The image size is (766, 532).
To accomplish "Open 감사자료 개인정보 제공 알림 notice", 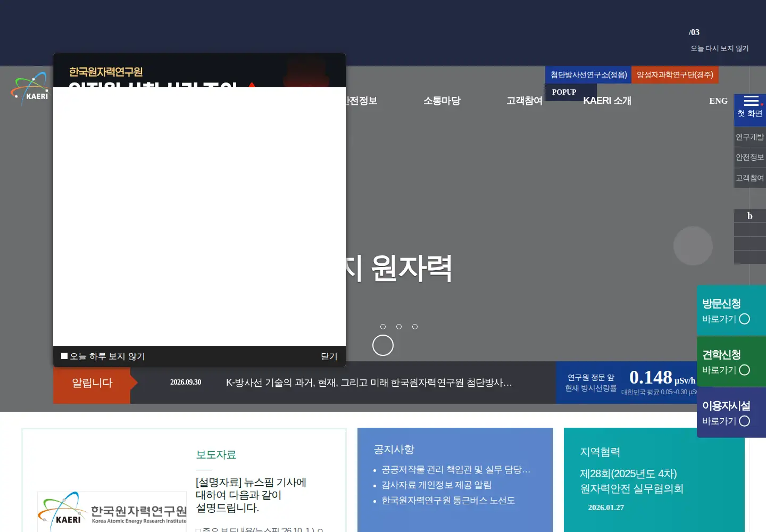I will pos(436,485).
